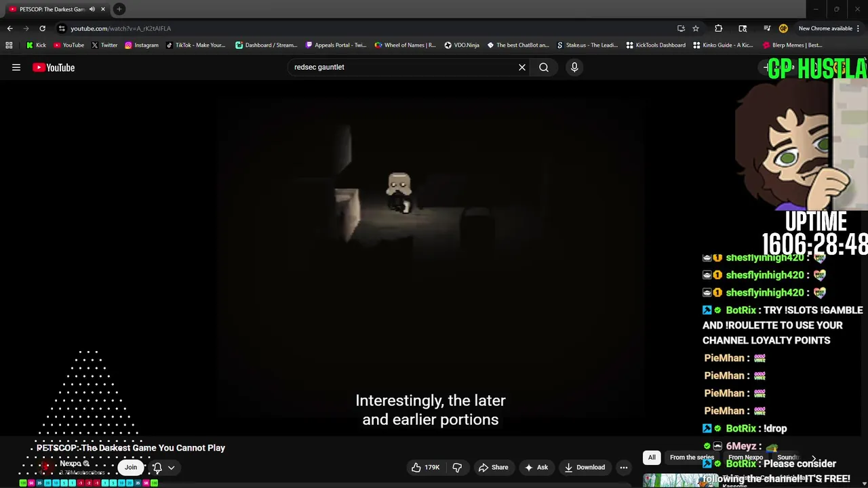Open the Appeals Portal bookmark
868x488 pixels.
click(x=336, y=45)
